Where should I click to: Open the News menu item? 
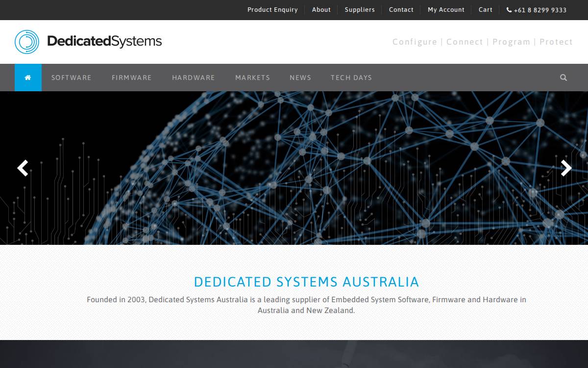point(300,78)
